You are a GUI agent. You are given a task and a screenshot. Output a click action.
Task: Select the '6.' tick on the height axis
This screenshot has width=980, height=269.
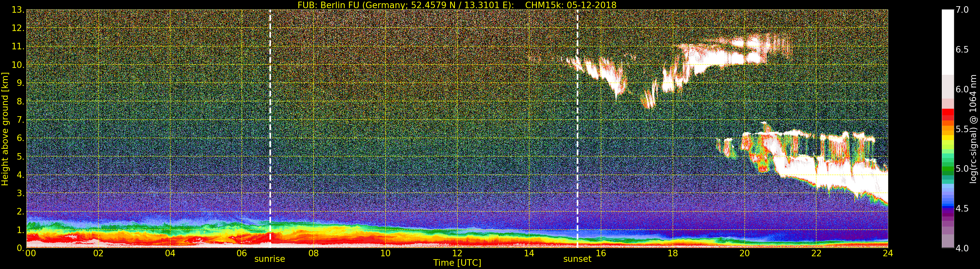pos(20,138)
